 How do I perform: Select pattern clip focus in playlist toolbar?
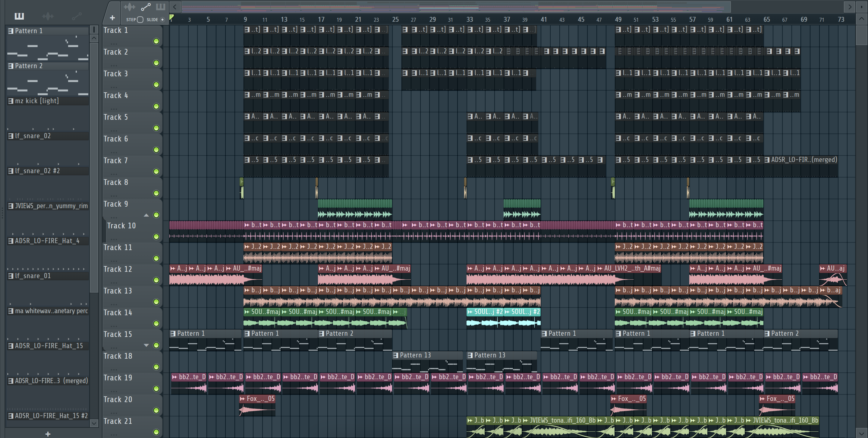pyautogui.click(x=161, y=7)
